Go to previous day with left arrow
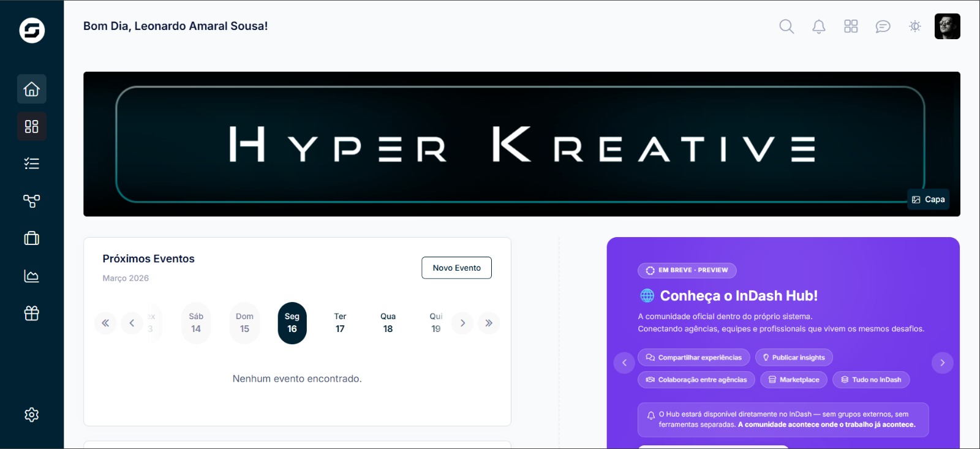 132,323
